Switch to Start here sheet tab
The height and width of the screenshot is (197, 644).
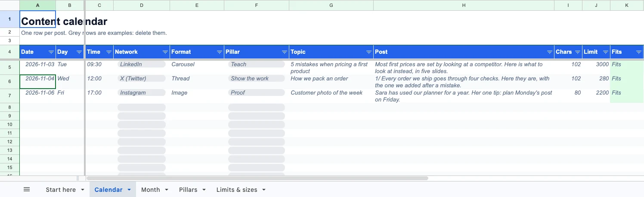[x=60, y=190]
